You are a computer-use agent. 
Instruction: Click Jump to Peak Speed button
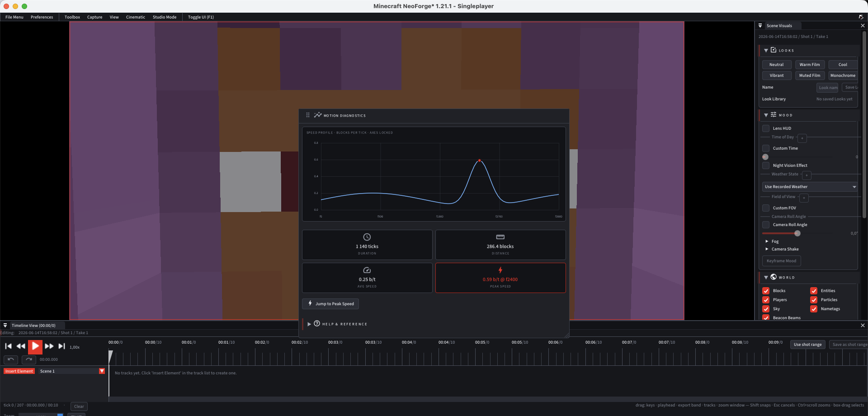coord(330,304)
